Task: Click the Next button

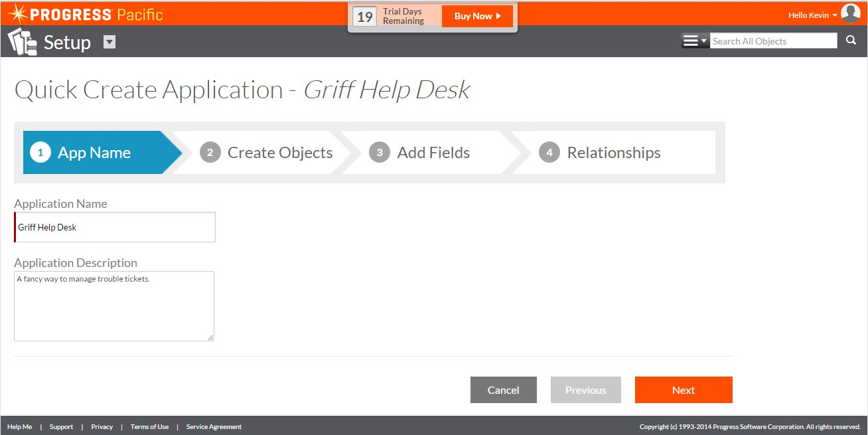Action: point(683,390)
